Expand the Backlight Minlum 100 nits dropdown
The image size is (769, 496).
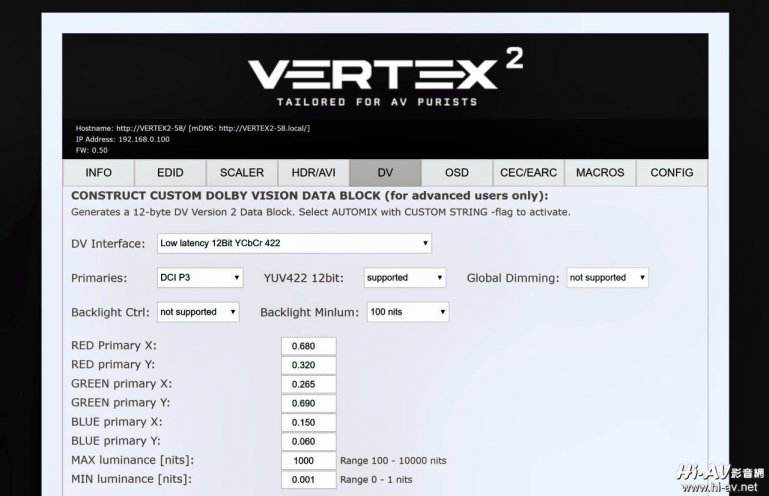(x=408, y=312)
